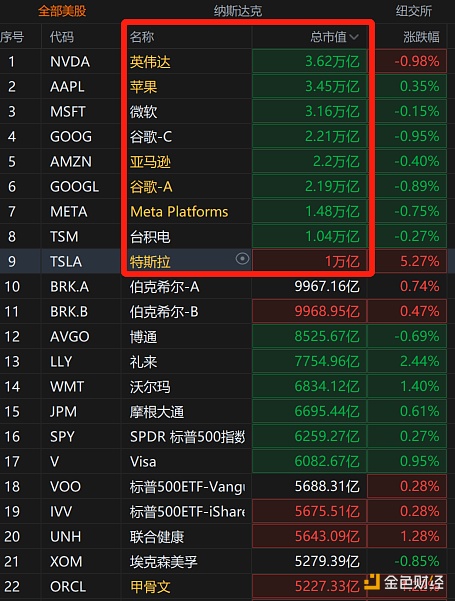Viewport: 455px width, 601px height.
Task: Open the 摩根大通 stock name
Action: pyautogui.click(x=157, y=412)
